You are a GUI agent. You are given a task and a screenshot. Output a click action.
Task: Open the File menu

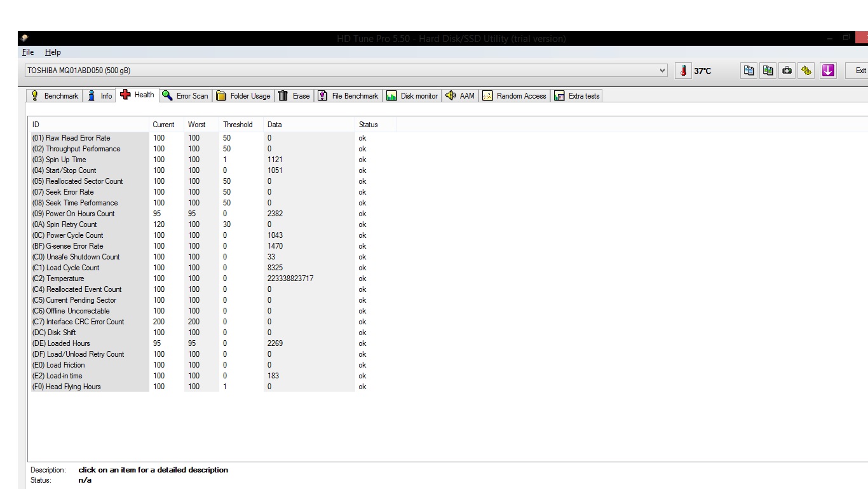(28, 52)
